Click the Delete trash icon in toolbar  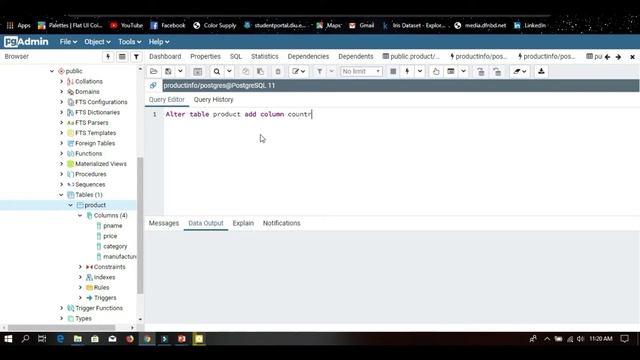point(278,71)
